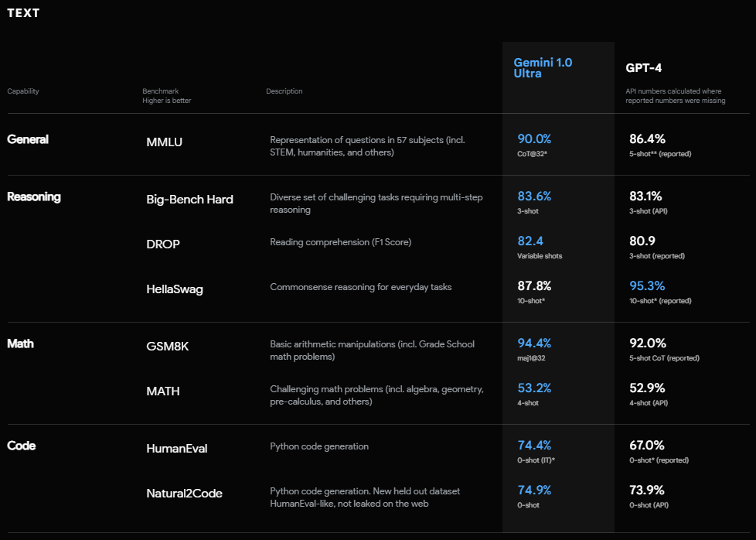
Task: Click the 'Reading comprehension (F1 Score)' description
Action: 341,242
